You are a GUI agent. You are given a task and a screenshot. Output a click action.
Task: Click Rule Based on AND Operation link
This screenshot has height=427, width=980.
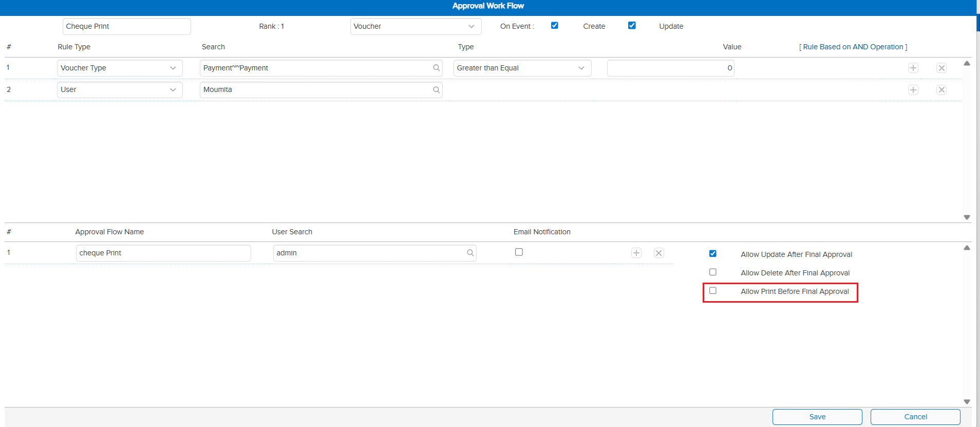[x=853, y=47]
